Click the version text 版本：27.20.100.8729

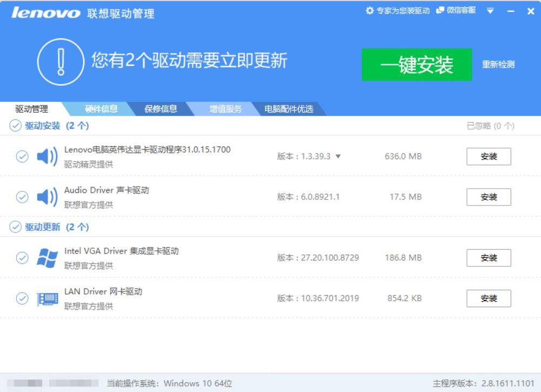click(x=318, y=258)
